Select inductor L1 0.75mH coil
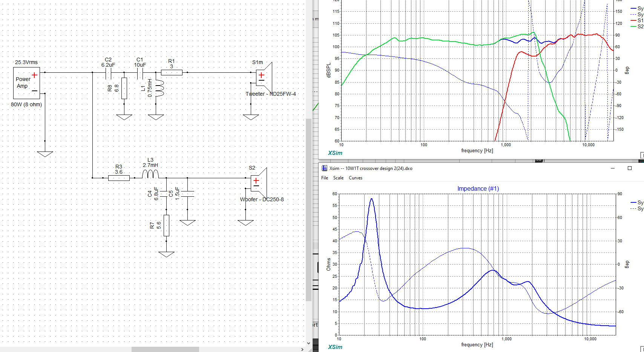This screenshot has height=352, width=644. tap(159, 88)
